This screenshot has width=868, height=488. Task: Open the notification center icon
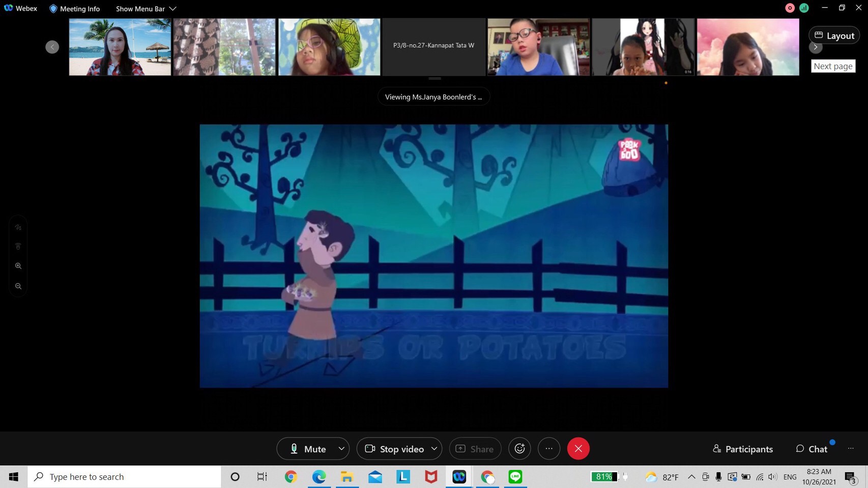tap(851, 477)
